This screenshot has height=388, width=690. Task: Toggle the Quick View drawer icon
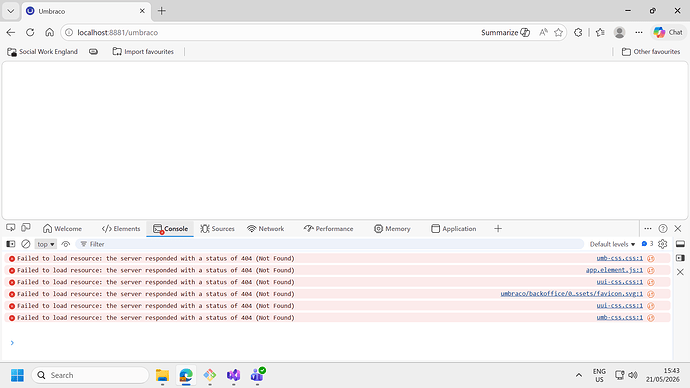(680, 244)
